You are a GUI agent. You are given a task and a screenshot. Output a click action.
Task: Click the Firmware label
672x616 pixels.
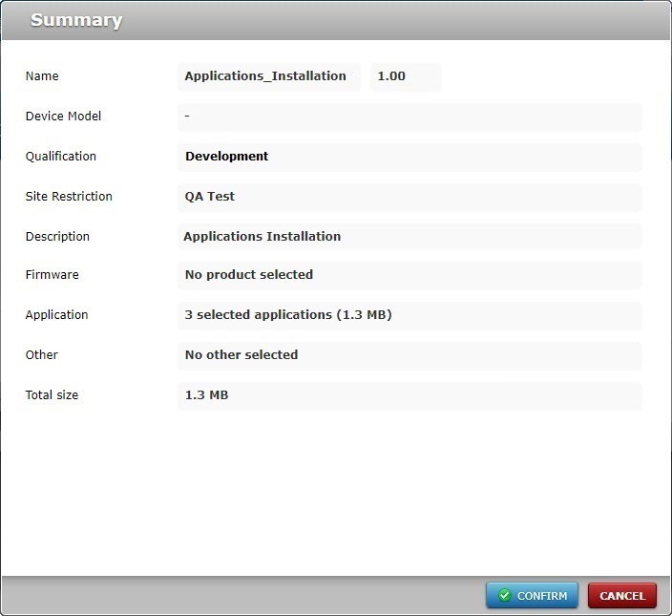(52, 275)
